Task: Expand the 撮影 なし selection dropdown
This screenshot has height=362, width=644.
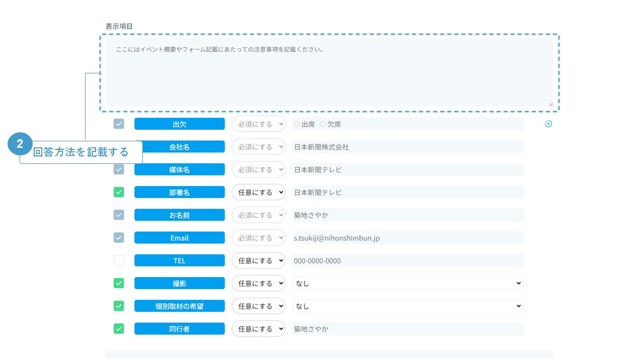Action: tap(408, 283)
